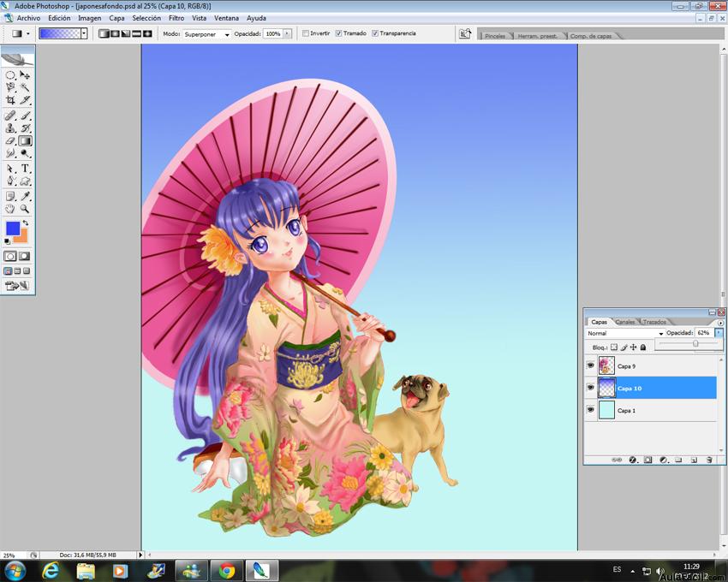
Task: Select the Pen tool
Action: click(10, 181)
